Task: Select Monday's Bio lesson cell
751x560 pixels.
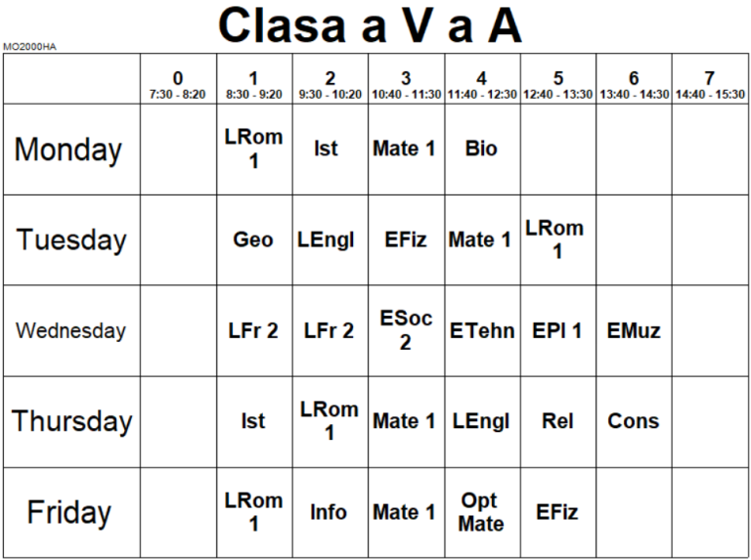Action: click(x=481, y=150)
